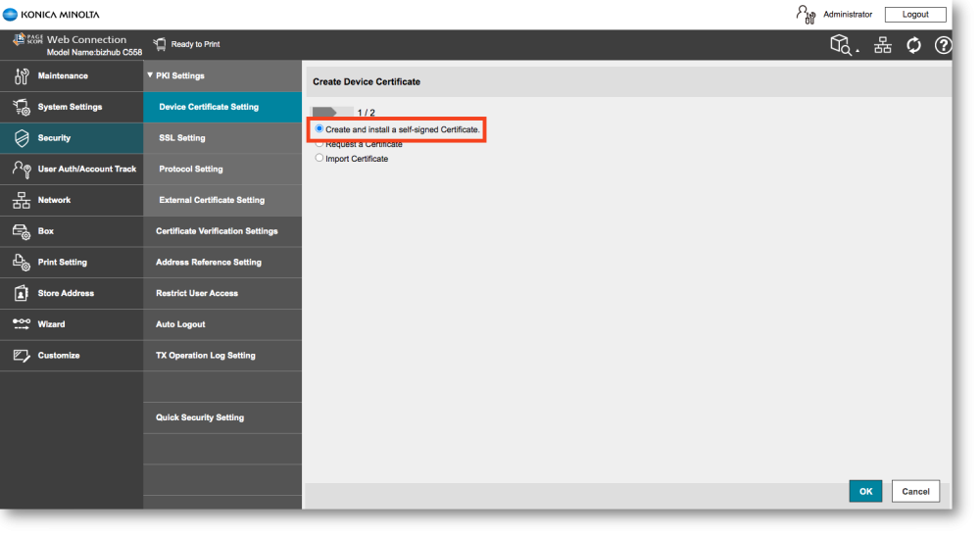Select the Request a Certificate radio button
The width and height of the screenshot is (980, 537).
point(319,144)
